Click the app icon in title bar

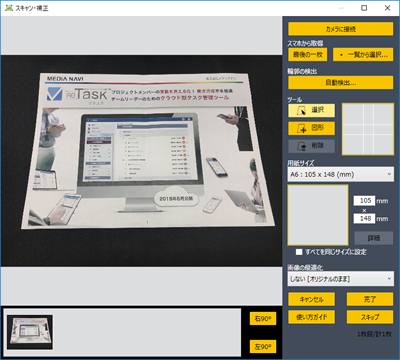(9, 8)
